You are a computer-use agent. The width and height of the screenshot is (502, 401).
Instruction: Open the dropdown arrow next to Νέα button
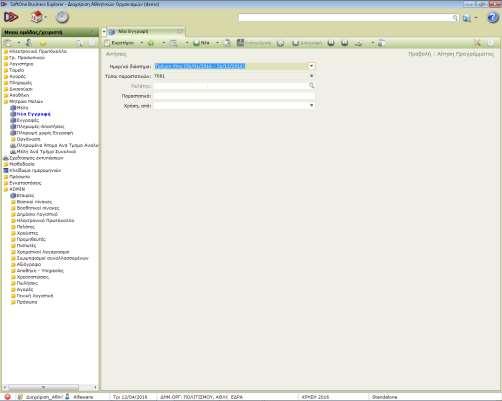coord(217,43)
